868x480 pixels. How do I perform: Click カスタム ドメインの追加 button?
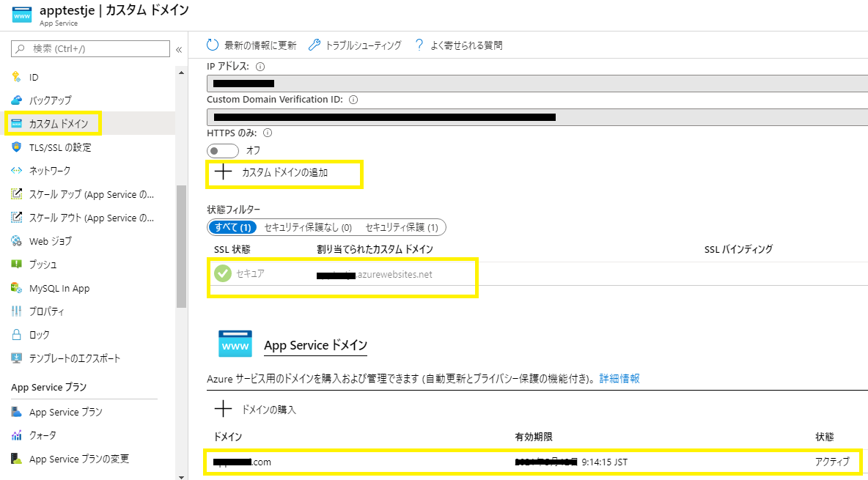coord(271,173)
